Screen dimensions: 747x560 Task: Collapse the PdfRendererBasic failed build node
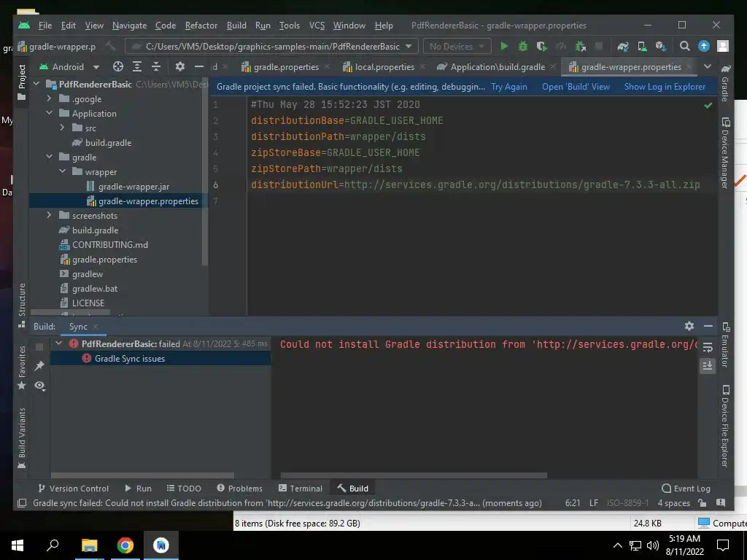58,343
